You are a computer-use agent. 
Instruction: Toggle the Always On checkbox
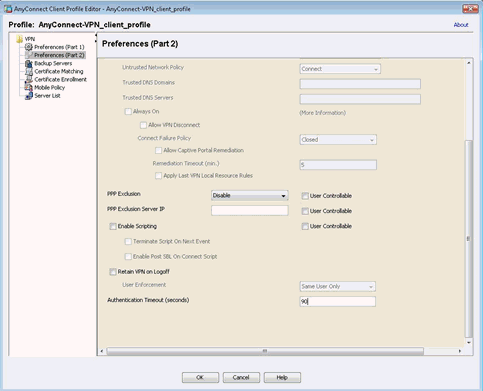pos(128,112)
